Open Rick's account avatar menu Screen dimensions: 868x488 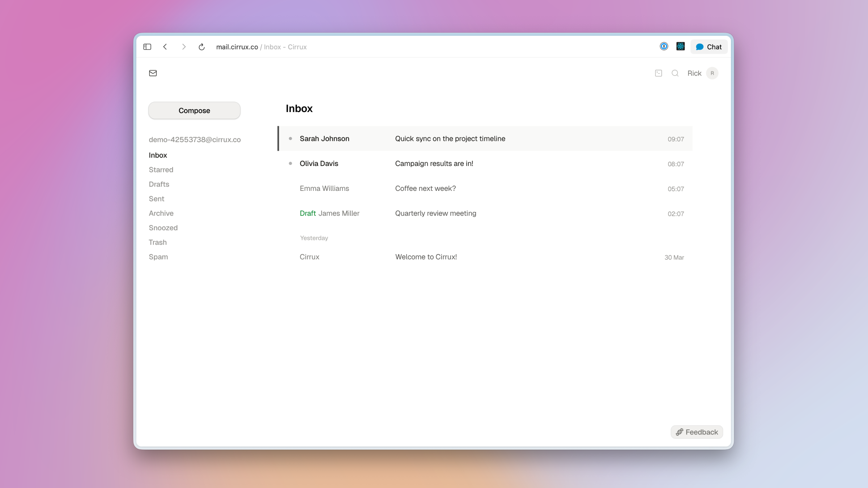[712, 73]
